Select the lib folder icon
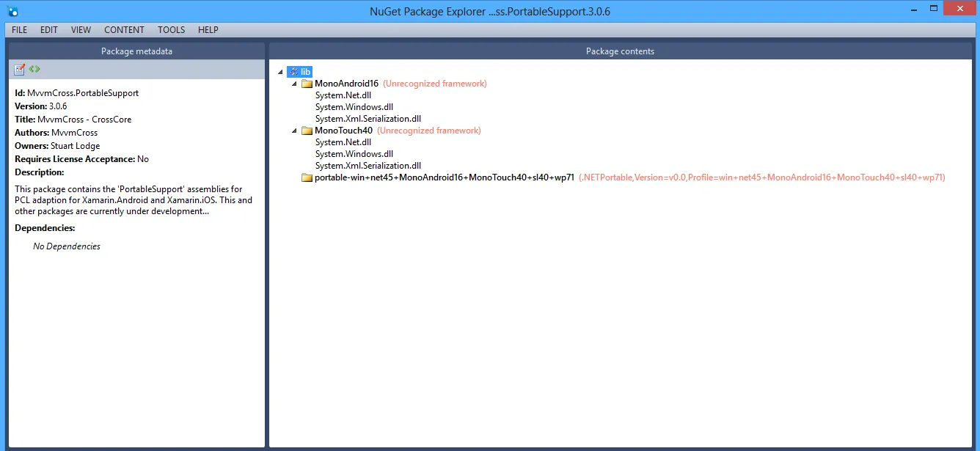Image resolution: width=980 pixels, height=451 pixels. pos(293,72)
